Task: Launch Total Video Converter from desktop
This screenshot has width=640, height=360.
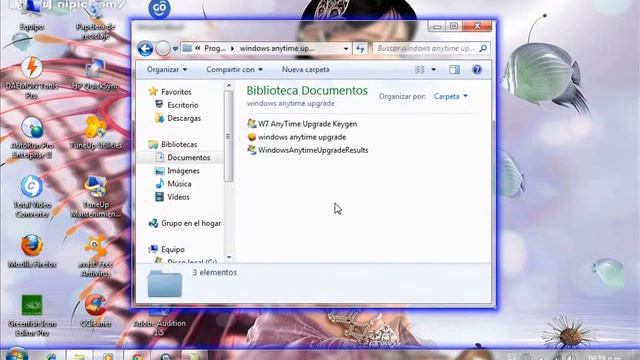Action: coord(31,197)
